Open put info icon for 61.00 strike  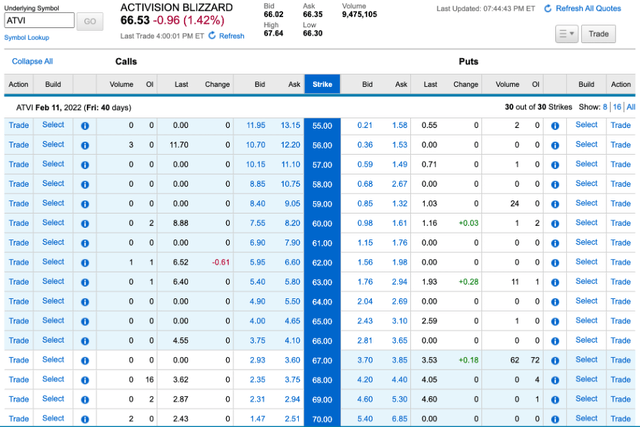click(x=555, y=243)
